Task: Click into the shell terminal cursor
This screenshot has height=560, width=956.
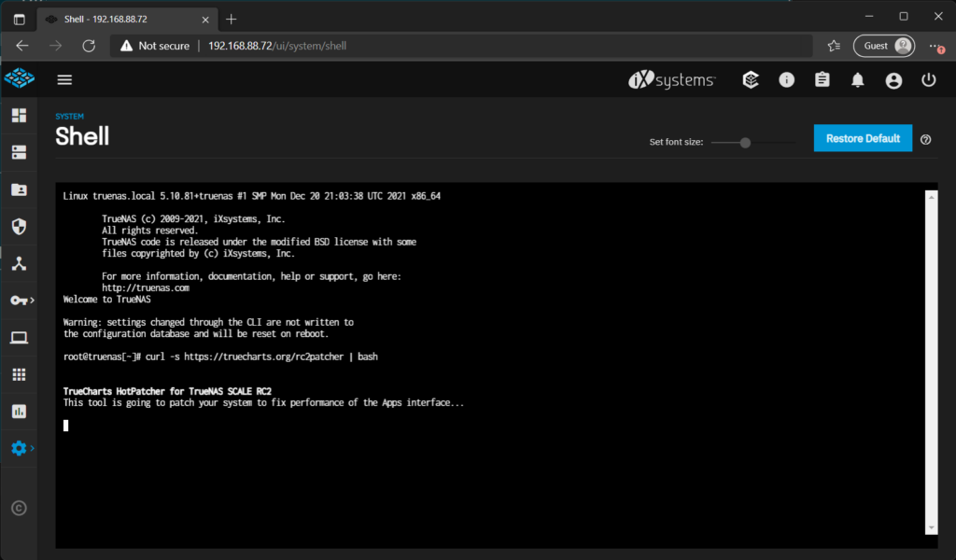Action: click(x=66, y=426)
